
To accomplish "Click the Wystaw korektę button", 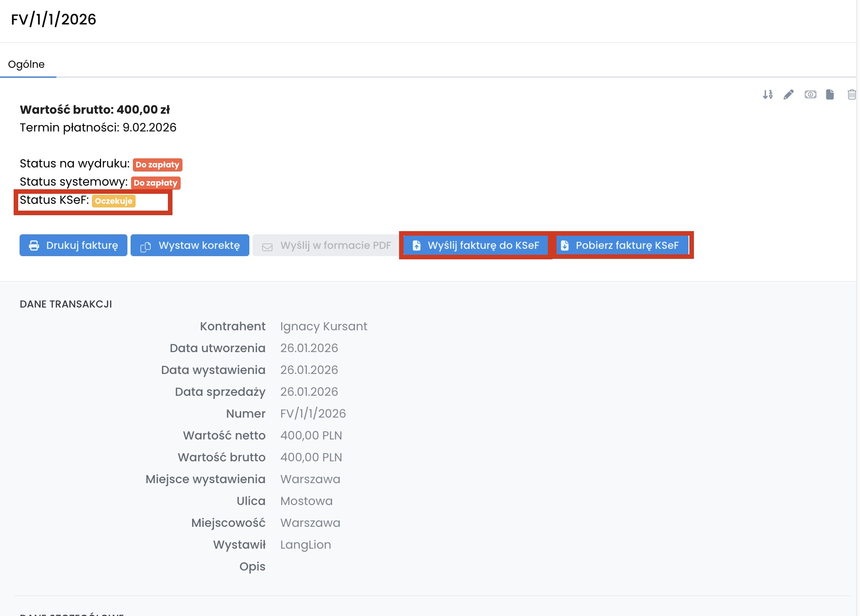I will (x=190, y=245).
